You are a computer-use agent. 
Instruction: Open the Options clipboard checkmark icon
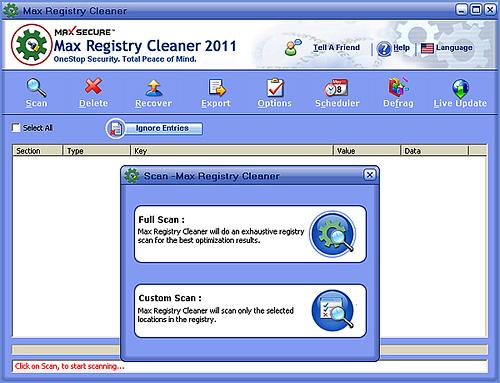[275, 88]
